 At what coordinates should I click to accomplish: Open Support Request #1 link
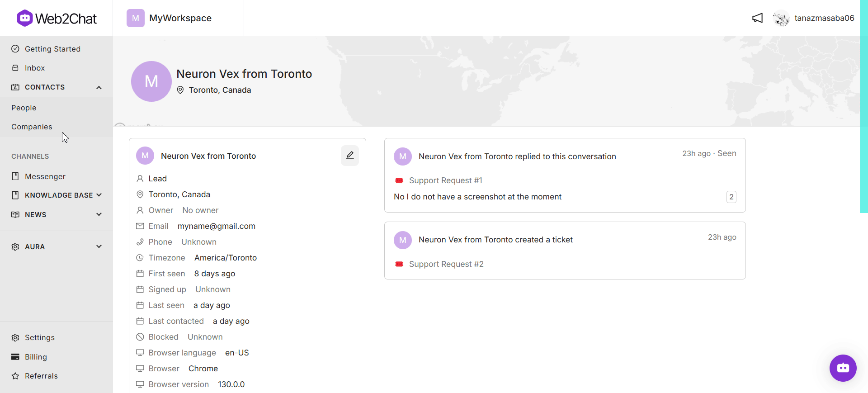point(445,180)
